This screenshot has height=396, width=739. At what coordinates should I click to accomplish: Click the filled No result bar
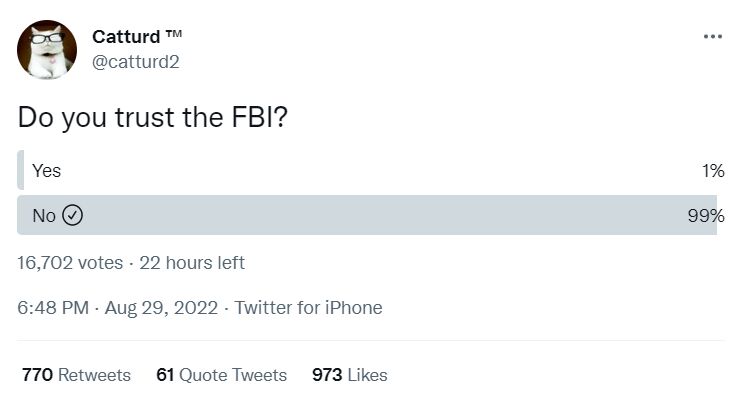point(367,215)
